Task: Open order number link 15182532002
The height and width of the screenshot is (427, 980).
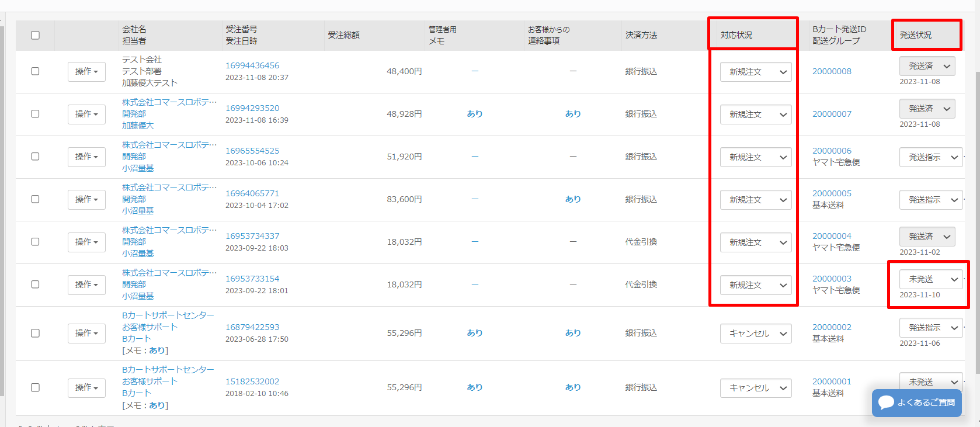Action: (252, 381)
